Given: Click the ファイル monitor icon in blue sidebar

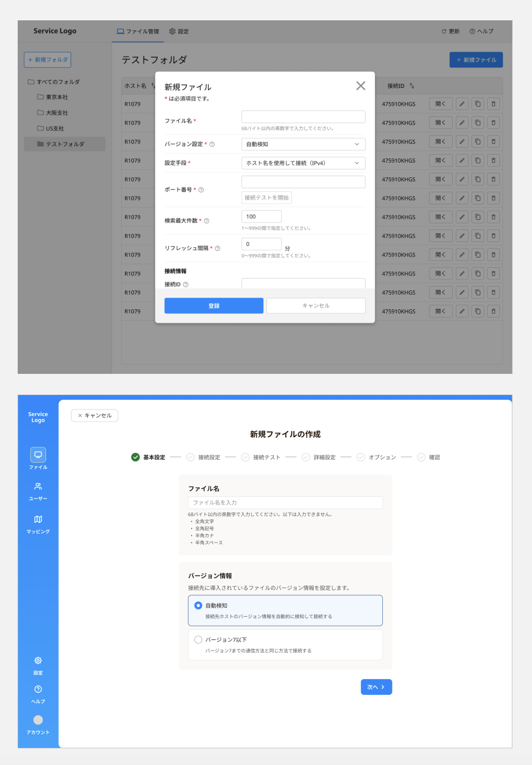Looking at the screenshot, I should point(38,455).
